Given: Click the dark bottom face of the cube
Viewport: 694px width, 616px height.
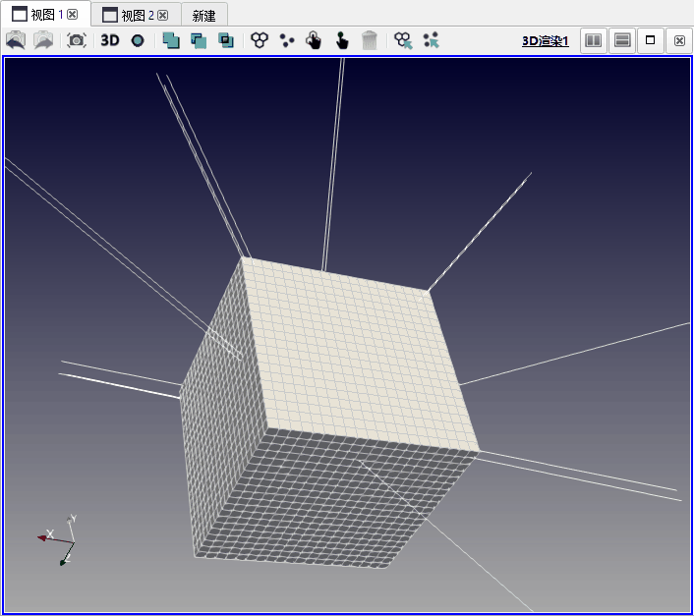Looking at the screenshot, I should (332, 500).
